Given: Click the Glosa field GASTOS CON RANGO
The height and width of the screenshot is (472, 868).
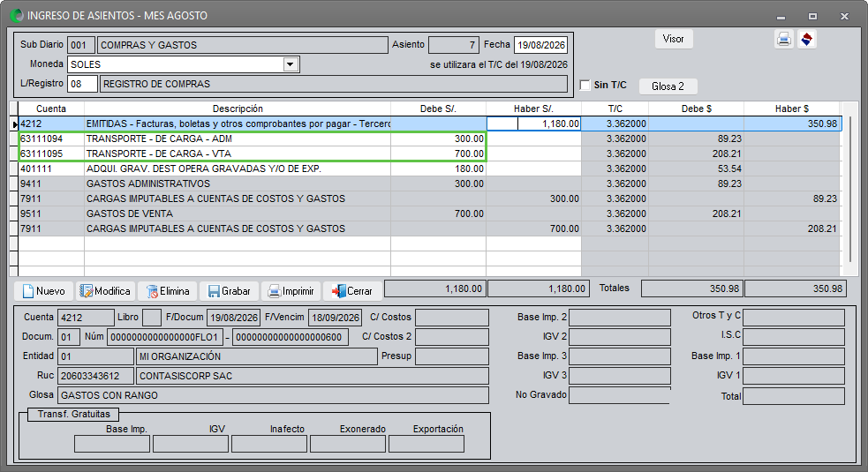Looking at the screenshot, I should coord(273,395).
